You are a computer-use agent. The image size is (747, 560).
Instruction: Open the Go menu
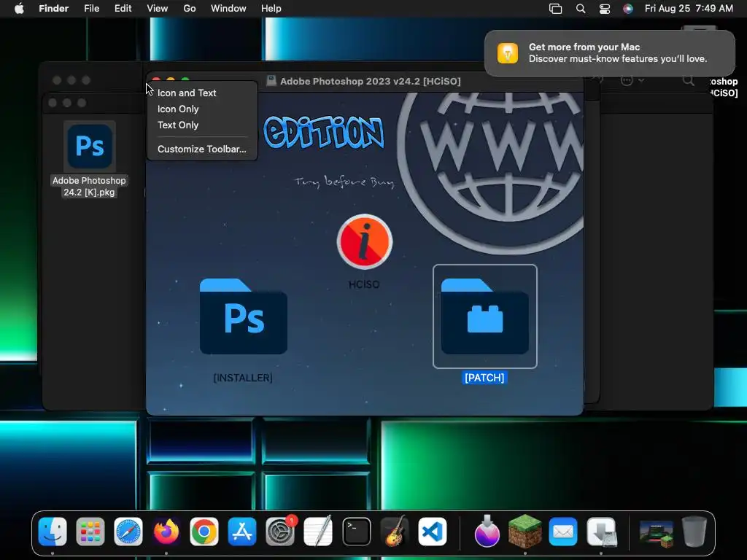tap(190, 9)
